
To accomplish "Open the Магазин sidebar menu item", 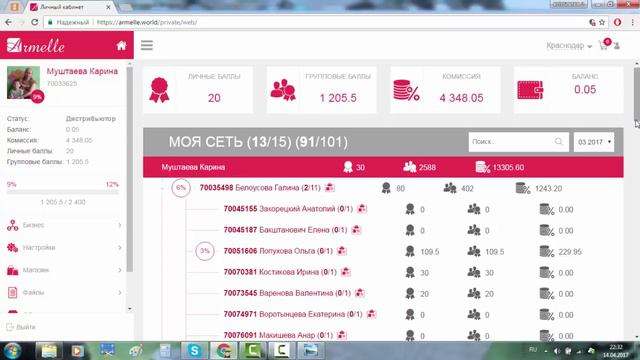I will click(64, 270).
